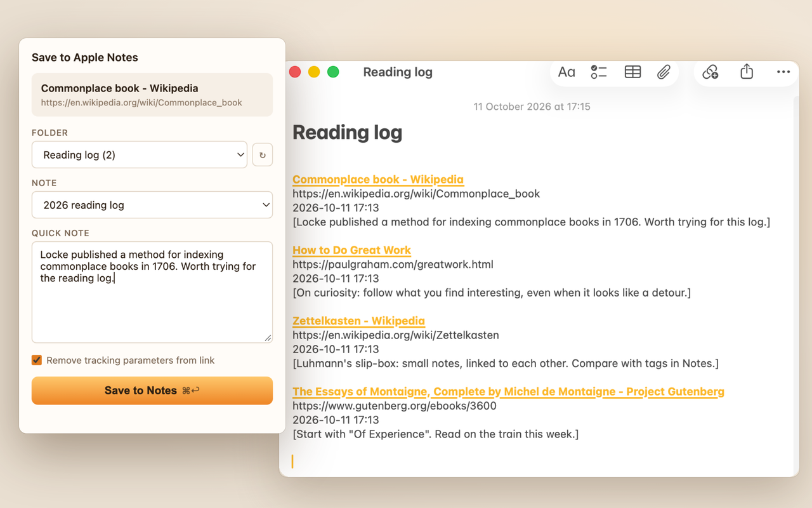812x508 pixels.
Task: Click the green full-screen button of Notes
Action: click(333, 72)
